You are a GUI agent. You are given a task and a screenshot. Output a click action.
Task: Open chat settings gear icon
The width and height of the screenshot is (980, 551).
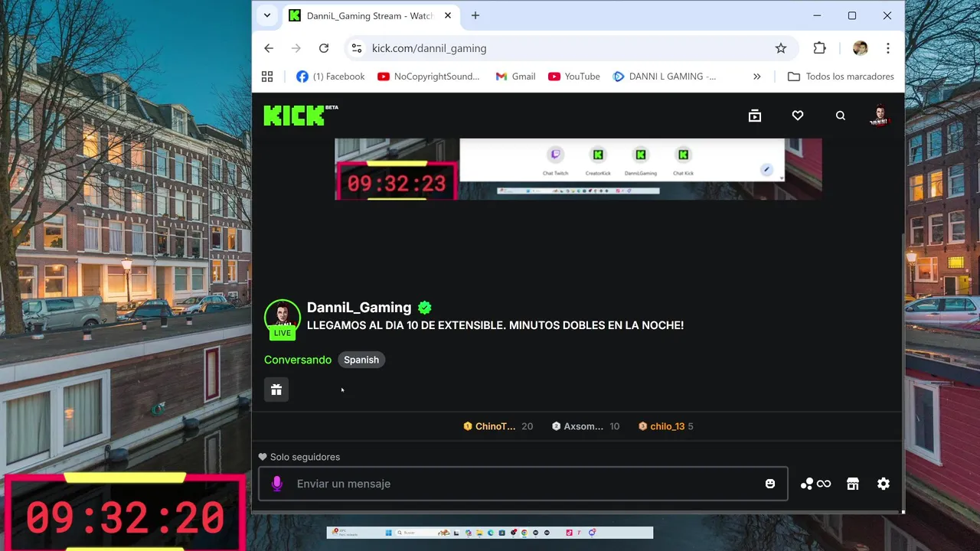(884, 484)
